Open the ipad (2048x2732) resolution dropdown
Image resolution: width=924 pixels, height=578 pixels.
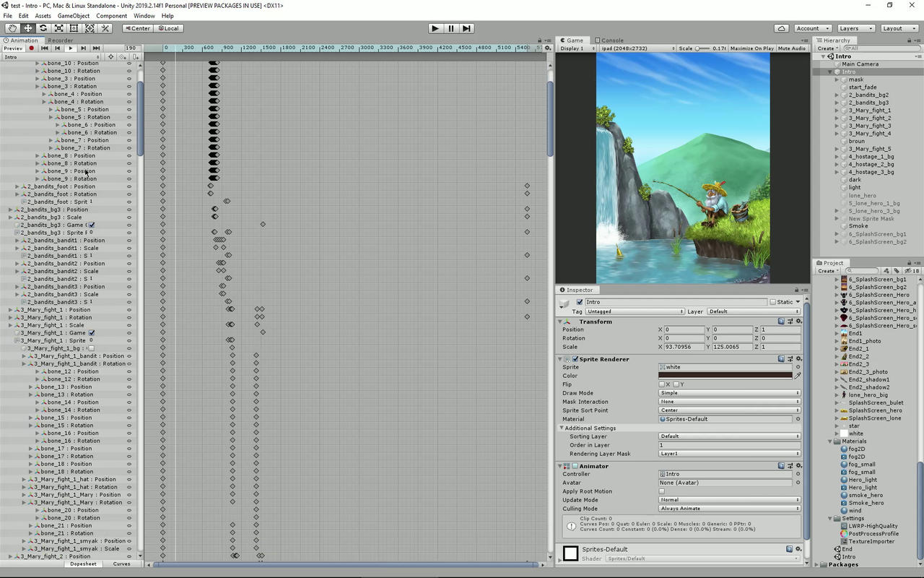pos(633,48)
